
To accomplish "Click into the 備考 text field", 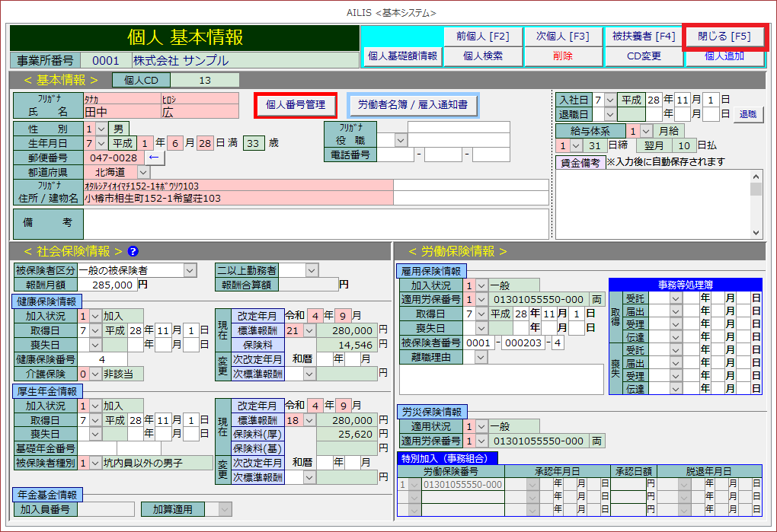I will pos(315,224).
